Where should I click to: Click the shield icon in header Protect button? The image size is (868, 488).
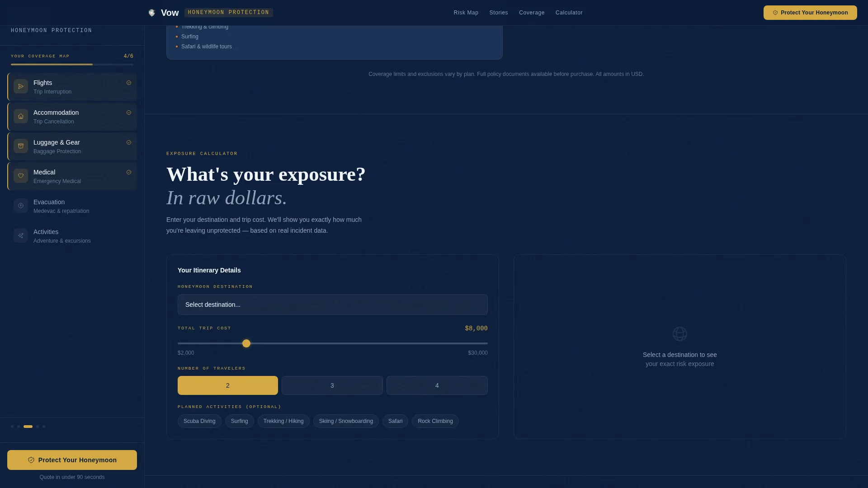[x=775, y=13]
